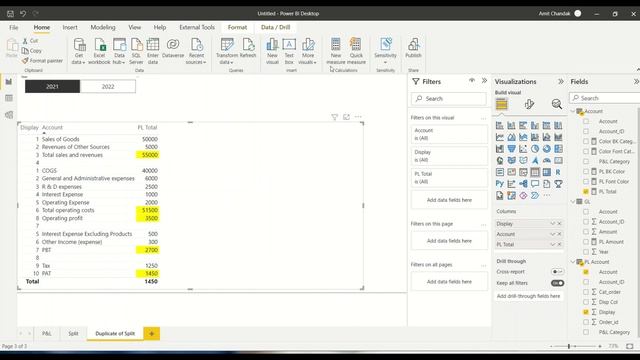Open the visual's More options ellipsis
640x360 pixels.
point(358,117)
